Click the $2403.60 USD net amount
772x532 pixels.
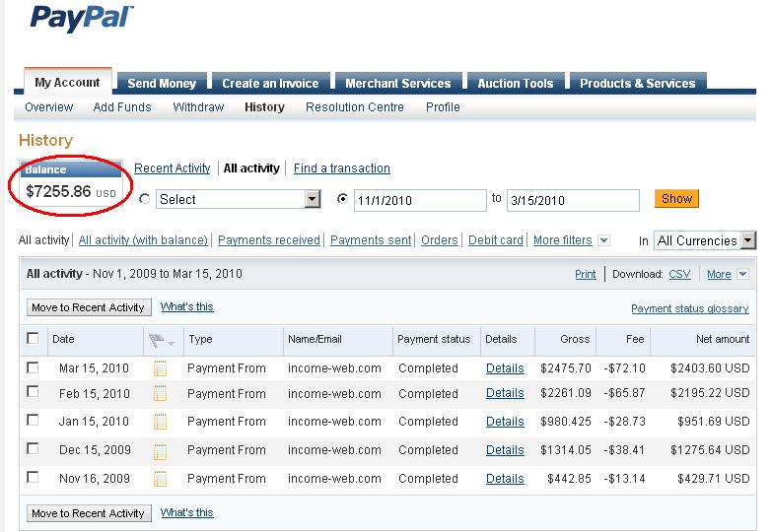pyautogui.click(x=710, y=368)
